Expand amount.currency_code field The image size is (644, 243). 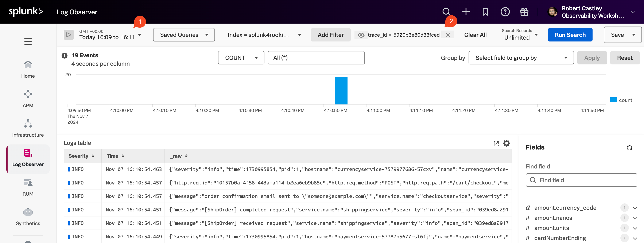coord(635,208)
